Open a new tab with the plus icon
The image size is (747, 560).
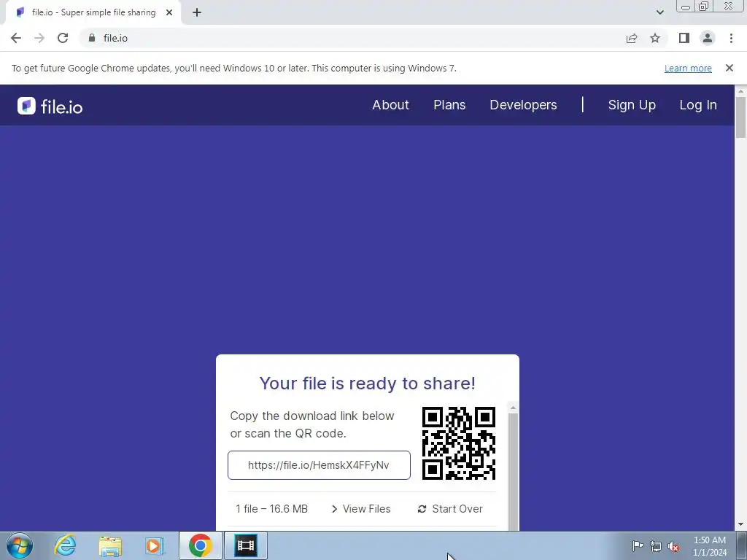tap(197, 12)
